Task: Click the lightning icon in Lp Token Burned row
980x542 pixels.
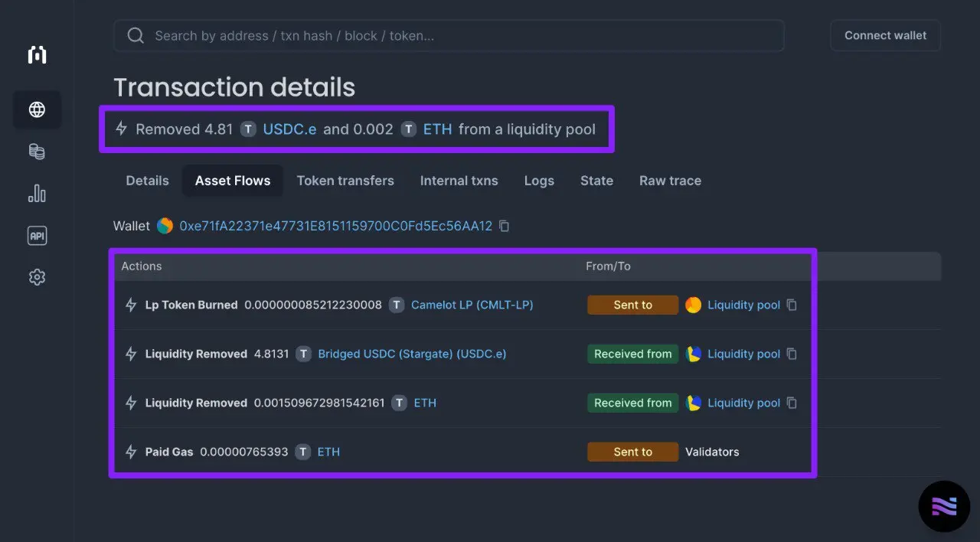Action: (x=131, y=305)
